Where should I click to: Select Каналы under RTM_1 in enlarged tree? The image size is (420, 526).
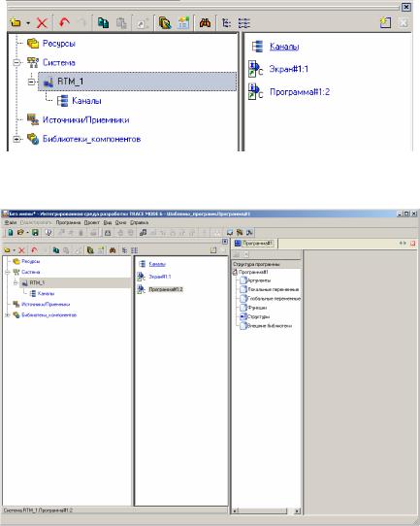click(86, 101)
